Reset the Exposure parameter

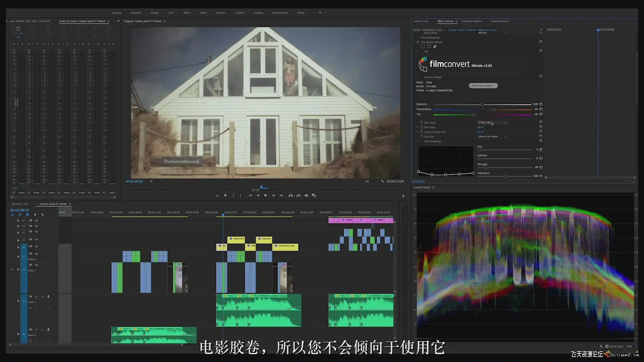coord(541,104)
